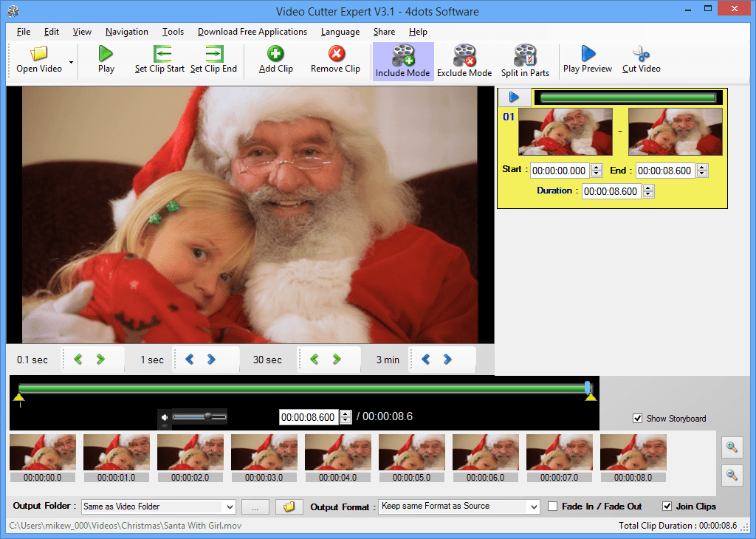
Task: Add a new clip
Action: [x=275, y=61]
